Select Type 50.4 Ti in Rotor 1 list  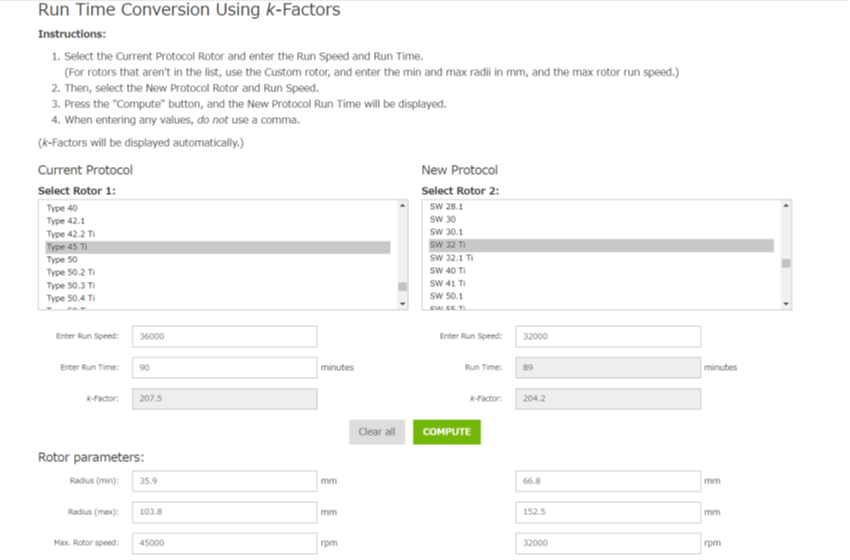218,299
